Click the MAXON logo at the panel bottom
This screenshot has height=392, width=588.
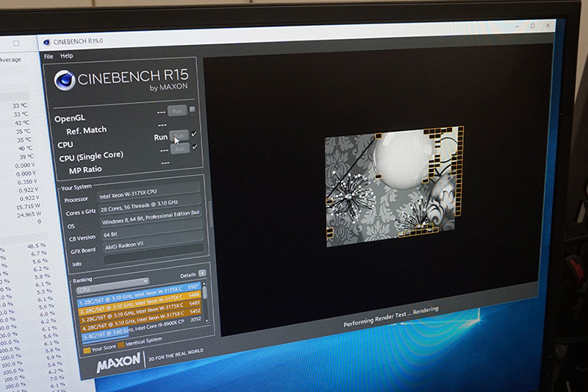pos(118,362)
